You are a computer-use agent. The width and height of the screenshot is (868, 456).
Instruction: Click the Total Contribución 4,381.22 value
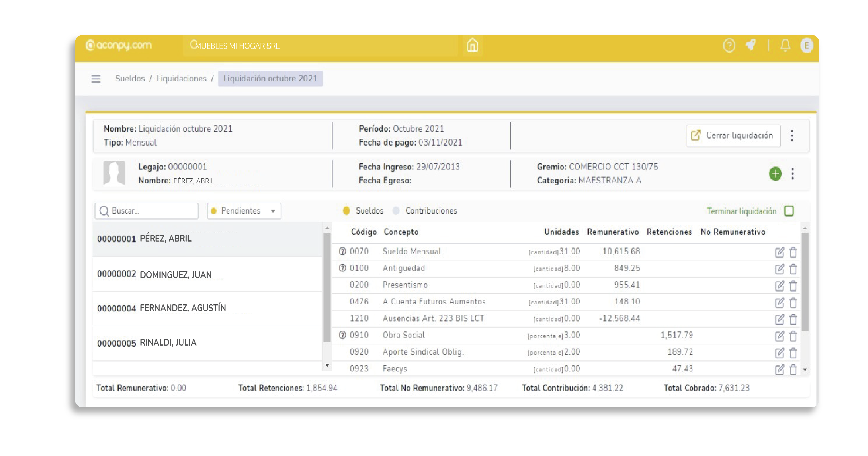[x=608, y=388]
